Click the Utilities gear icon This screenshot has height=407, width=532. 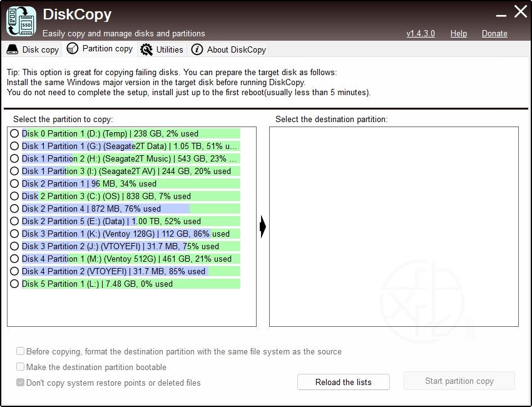pyautogui.click(x=146, y=49)
